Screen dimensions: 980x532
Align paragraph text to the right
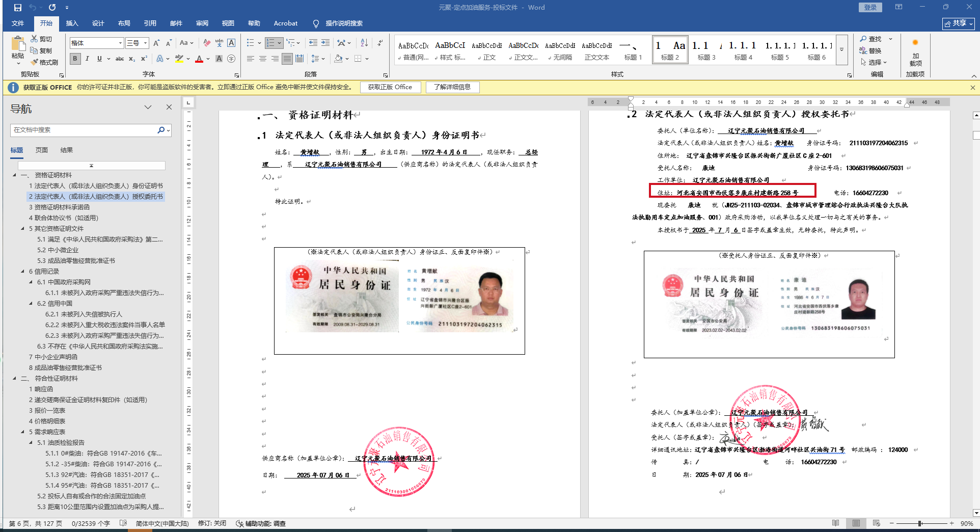click(275, 59)
